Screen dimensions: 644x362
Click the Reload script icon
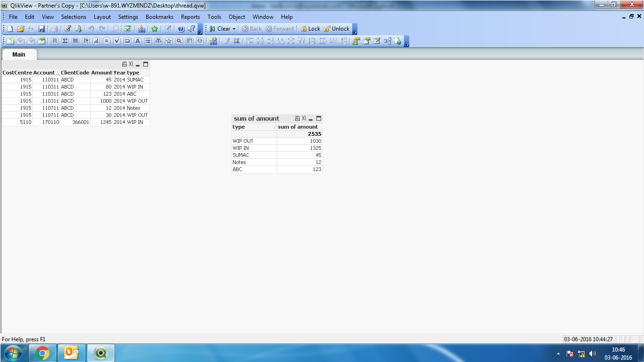click(78, 29)
